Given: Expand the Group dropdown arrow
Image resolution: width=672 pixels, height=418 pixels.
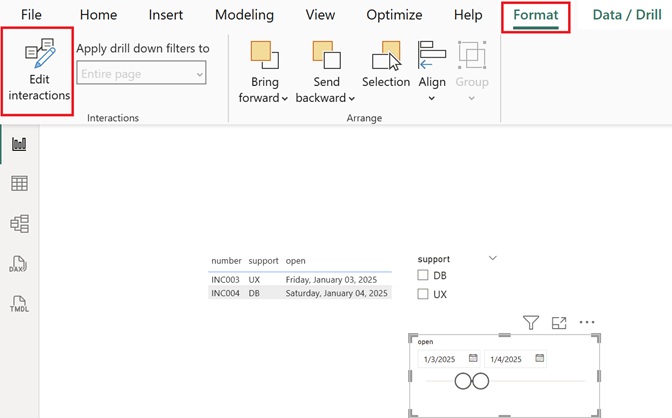Looking at the screenshot, I should click(471, 99).
